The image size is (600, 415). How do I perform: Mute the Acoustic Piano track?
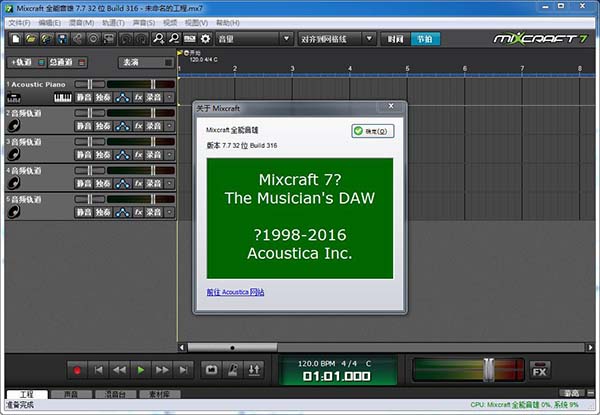(x=84, y=98)
